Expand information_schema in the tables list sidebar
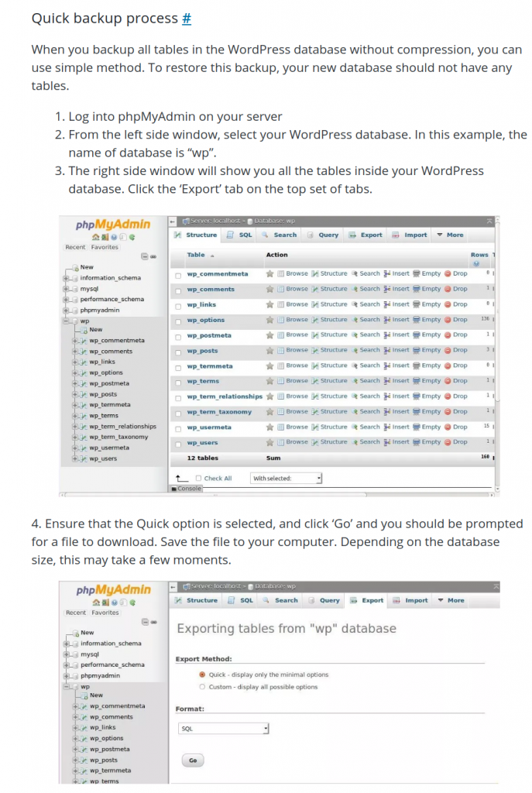The height and width of the screenshot is (793, 532). coord(67,278)
